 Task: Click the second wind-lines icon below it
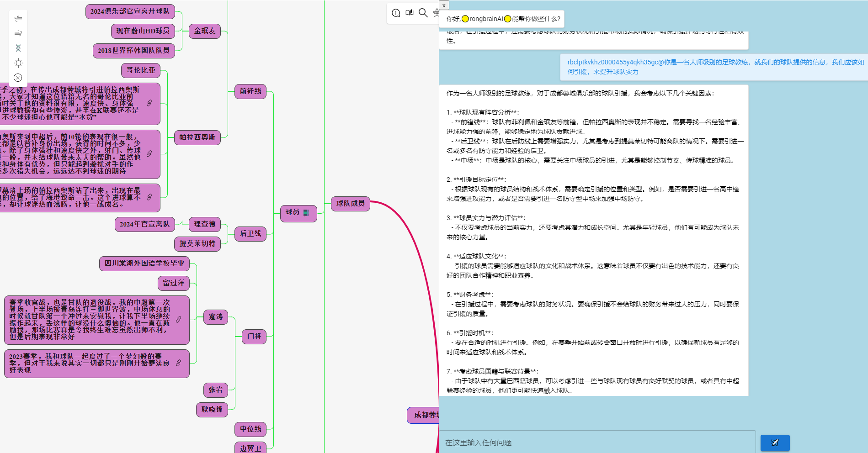(x=18, y=33)
